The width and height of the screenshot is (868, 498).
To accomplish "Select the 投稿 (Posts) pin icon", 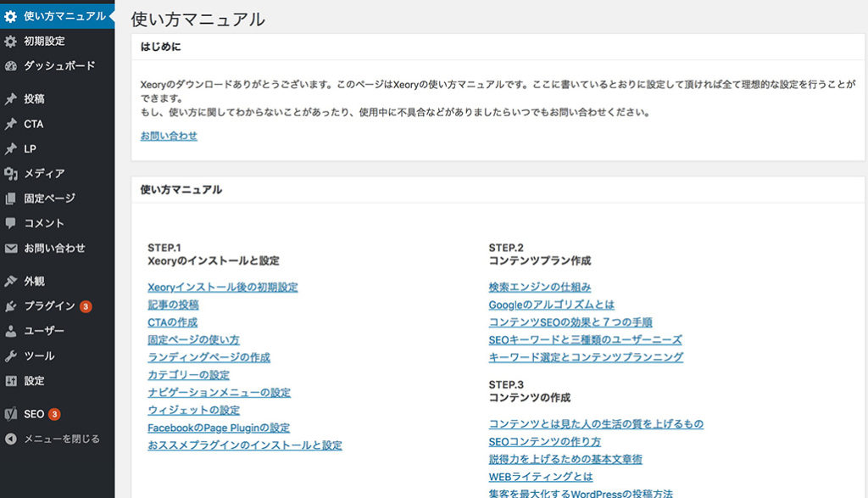I will point(11,98).
